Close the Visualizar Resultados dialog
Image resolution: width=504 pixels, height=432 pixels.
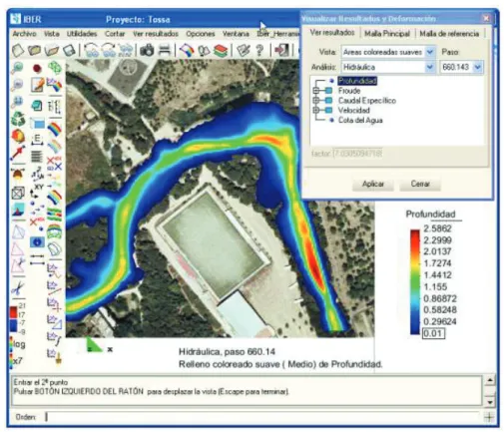pos(486,18)
